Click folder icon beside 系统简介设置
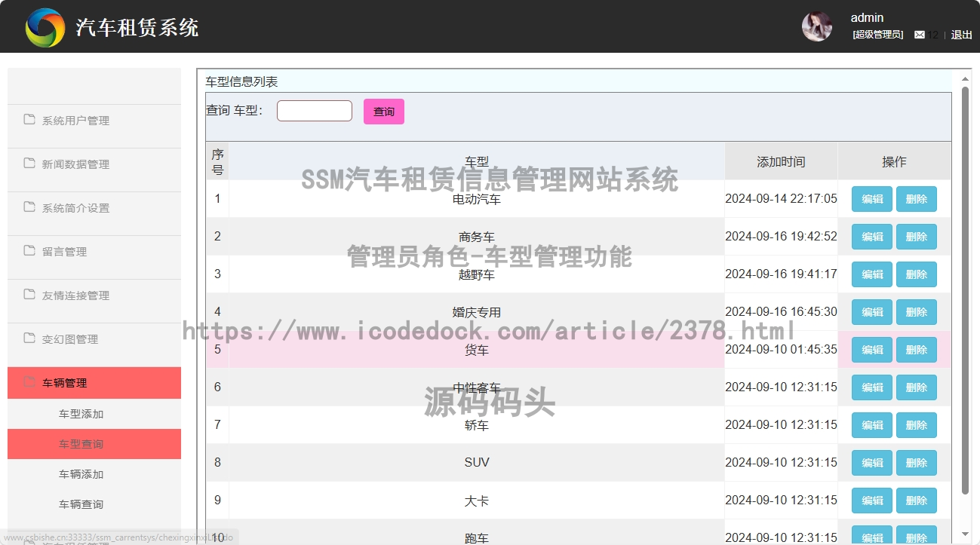The width and height of the screenshot is (980, 545). click(x=29, y=207)
